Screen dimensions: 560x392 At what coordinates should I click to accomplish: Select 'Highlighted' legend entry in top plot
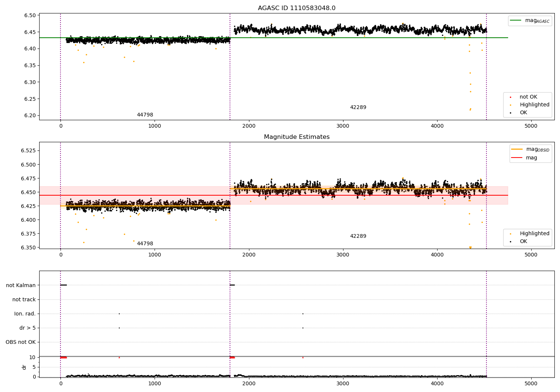tap(535, 105)
